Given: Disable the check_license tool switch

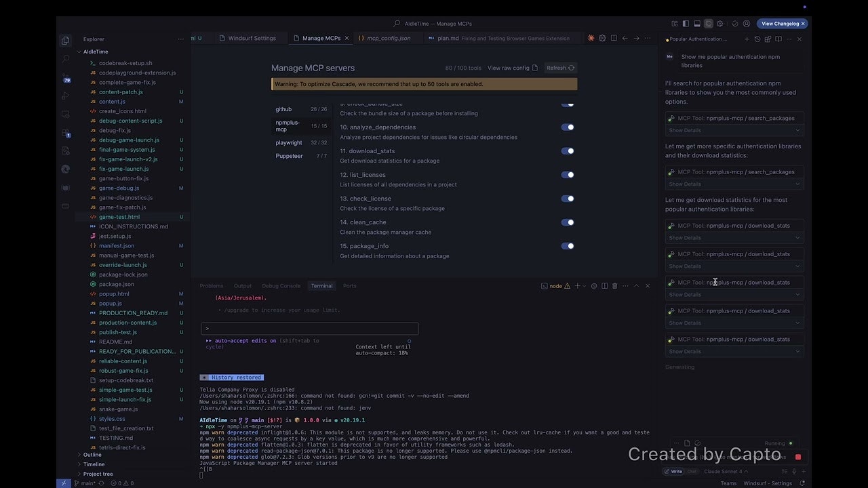Looking at the screenshot, I should click(568, 198).
